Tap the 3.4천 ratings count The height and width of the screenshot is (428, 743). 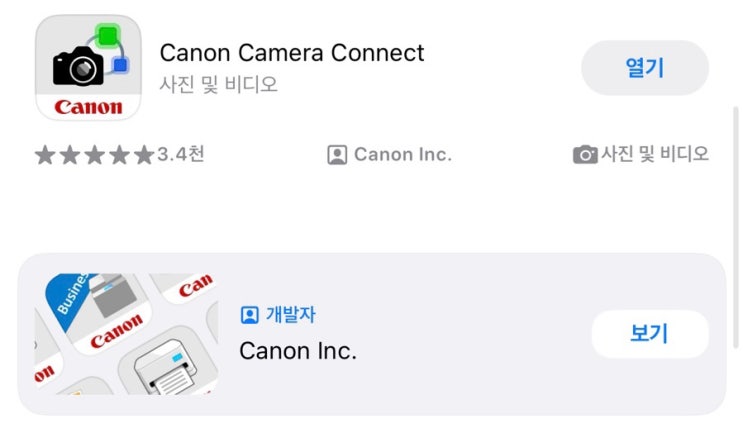[181, 155]
